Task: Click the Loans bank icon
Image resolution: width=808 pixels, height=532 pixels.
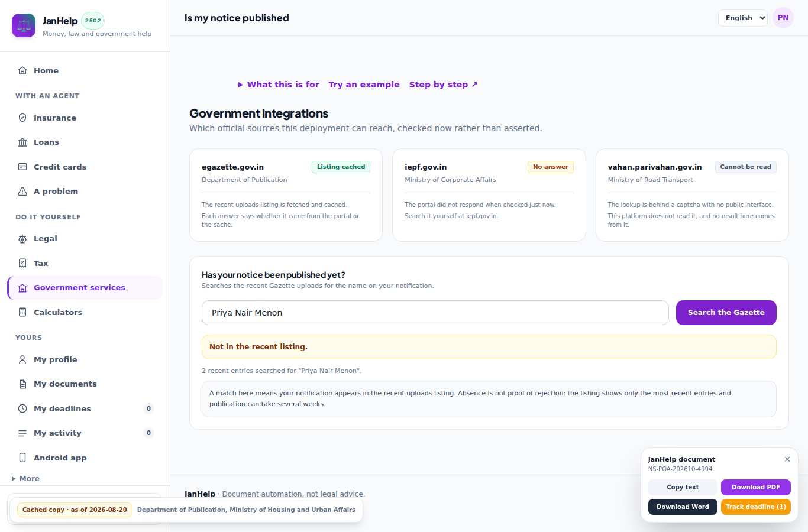Action: point(22,142)
